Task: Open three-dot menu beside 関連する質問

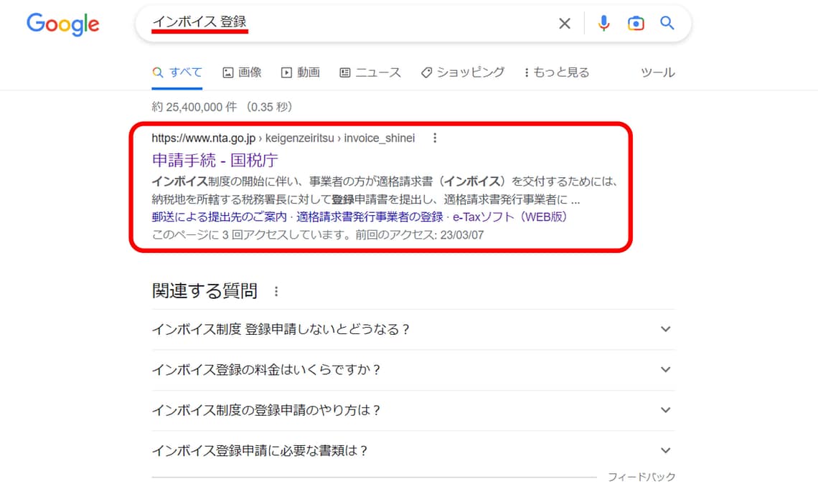Action: tap(276, 291)
